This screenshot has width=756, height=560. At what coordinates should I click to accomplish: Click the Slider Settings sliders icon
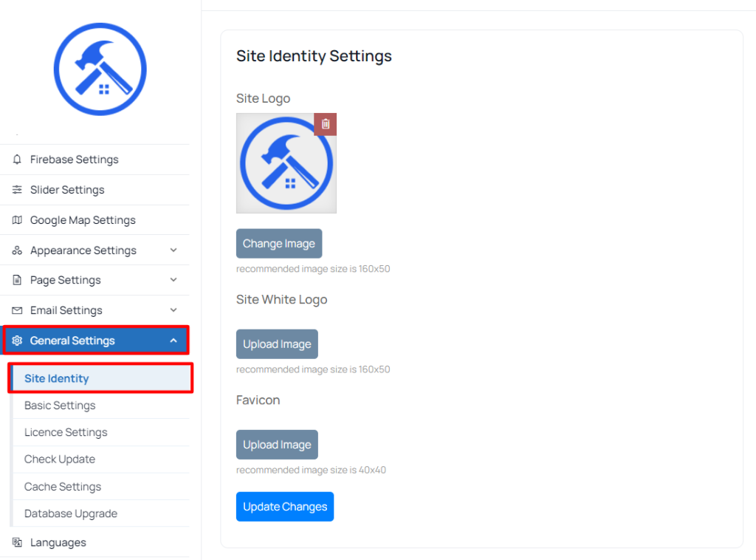17,190
